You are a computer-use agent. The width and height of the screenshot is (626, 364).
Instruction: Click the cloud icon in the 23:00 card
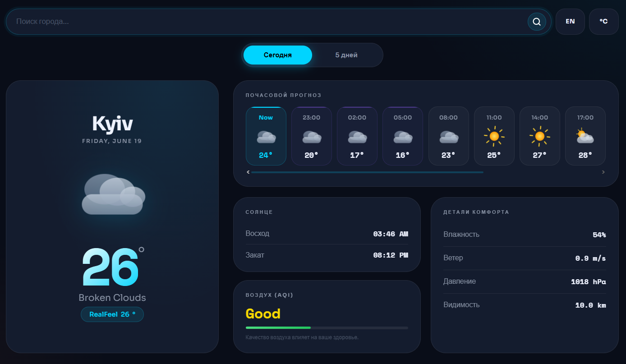click(x=312, y=137)
